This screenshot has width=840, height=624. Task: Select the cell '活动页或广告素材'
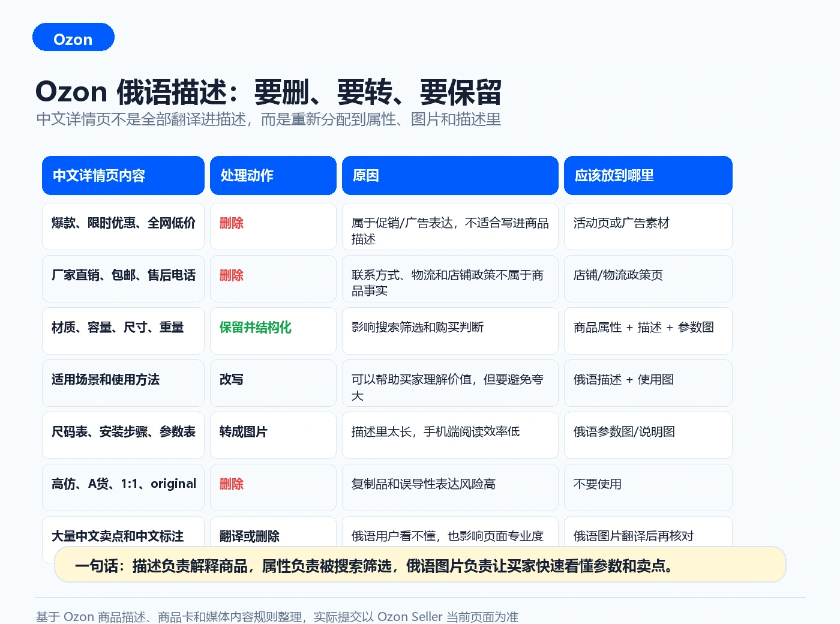coord(648,226)
